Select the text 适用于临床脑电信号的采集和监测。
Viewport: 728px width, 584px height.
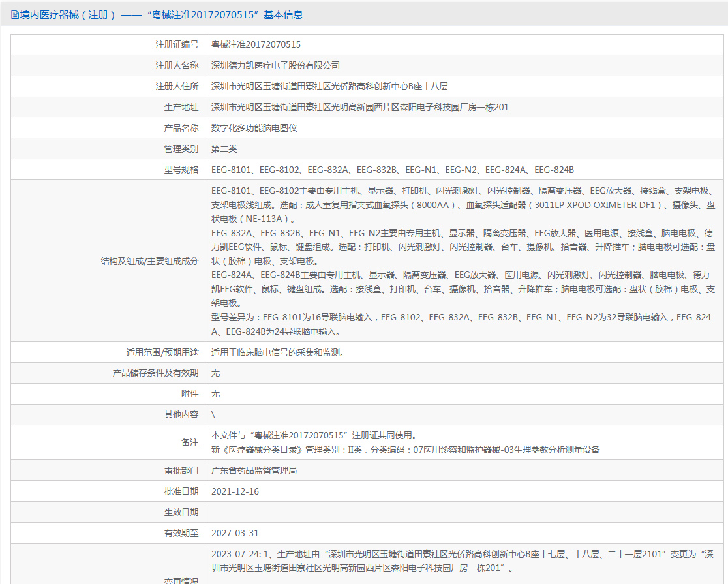pyautogui.click(x=278, y=352)
